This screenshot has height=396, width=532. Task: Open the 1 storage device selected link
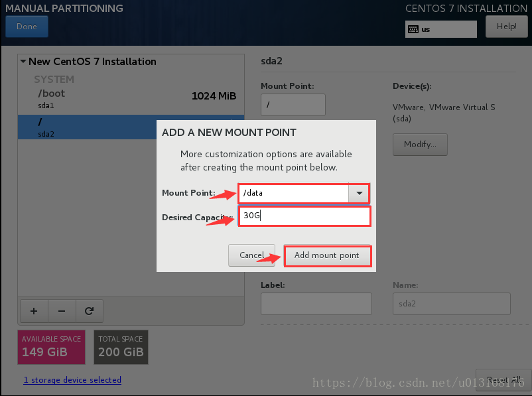[x=72, y=379]
